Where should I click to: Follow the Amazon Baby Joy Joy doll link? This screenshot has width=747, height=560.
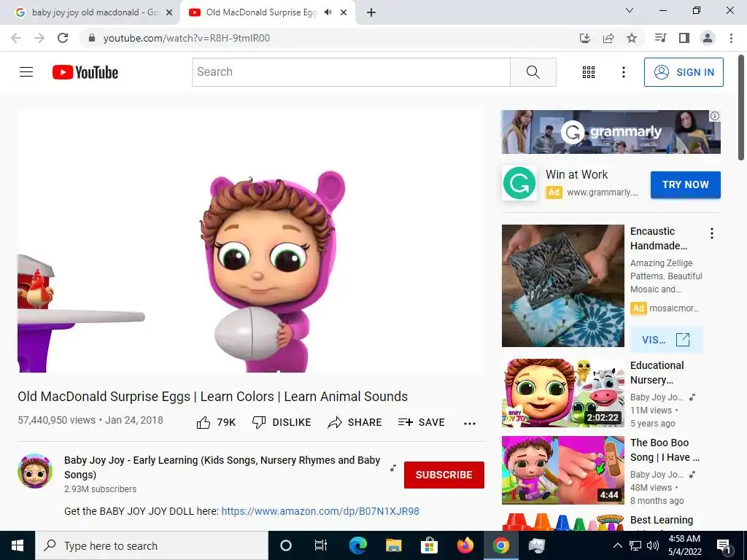point(320,511)
